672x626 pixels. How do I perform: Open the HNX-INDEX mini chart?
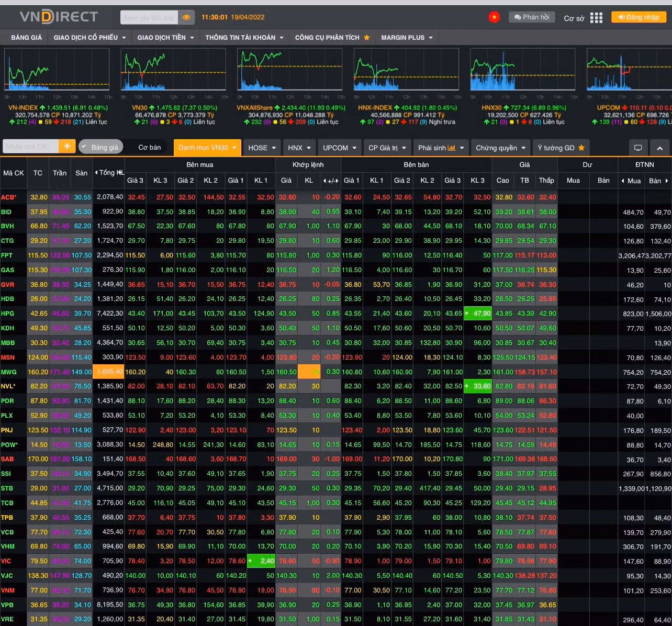coord(406,69)
